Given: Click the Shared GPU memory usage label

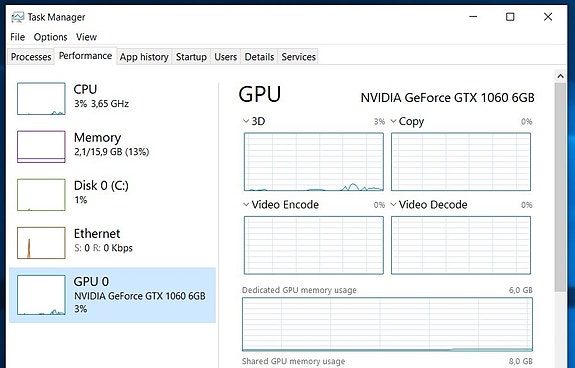Looking at the screenshot, I should [x=293, y=361].
